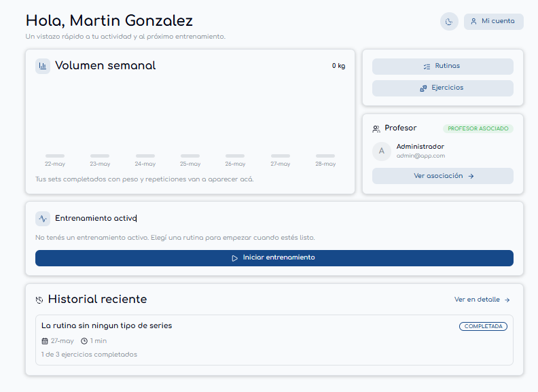
Task: Click the activity pulse icon by Entrenamiento activo
Action: (43, 219)
